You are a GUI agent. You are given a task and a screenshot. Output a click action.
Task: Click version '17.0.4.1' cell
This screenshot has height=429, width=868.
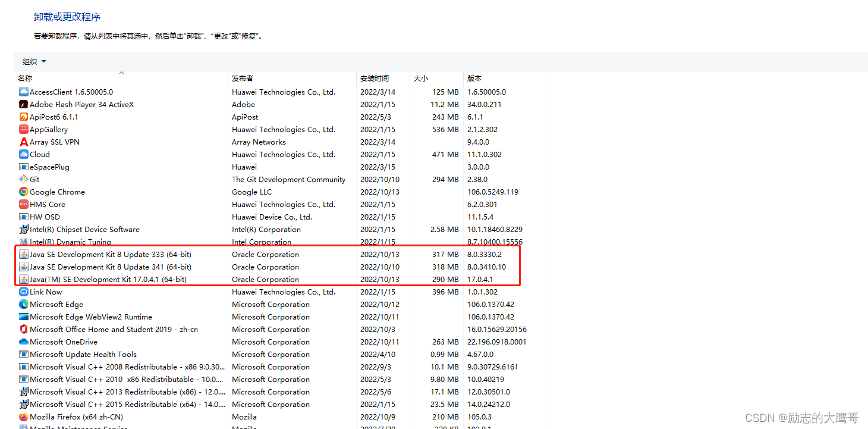(480, 279)
